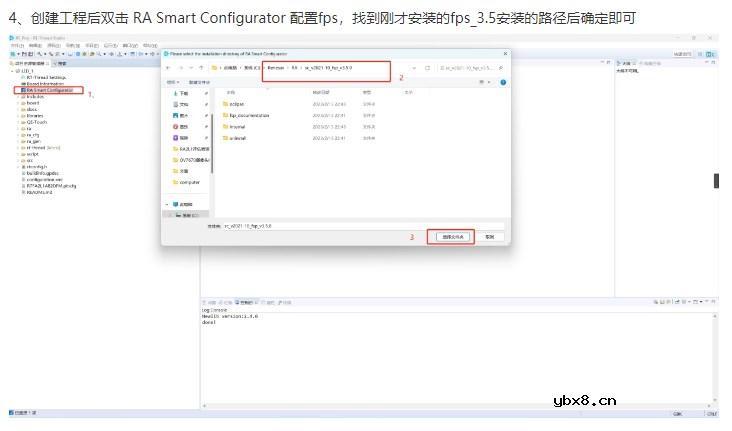Open the address bar history dropdown
The width and height of the screenshot is (732, 431).
(414, 68)
